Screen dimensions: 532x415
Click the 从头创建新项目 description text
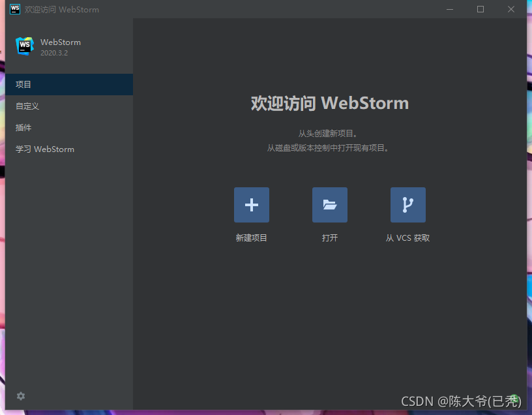328,134
